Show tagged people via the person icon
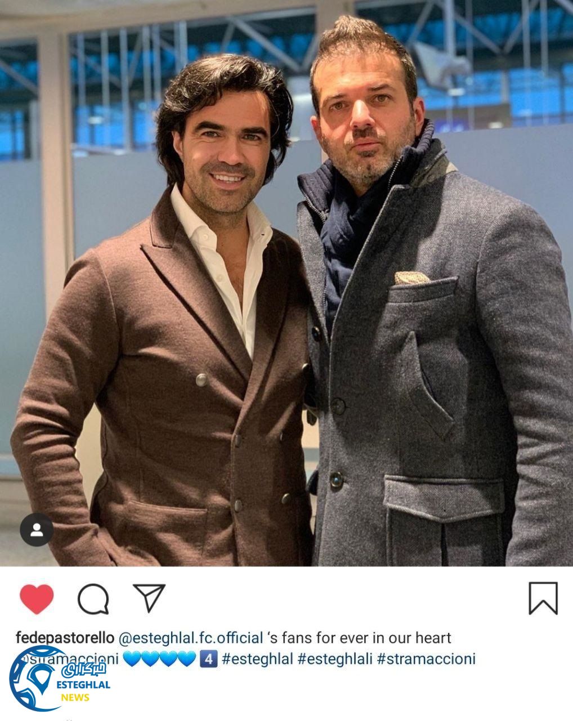The image size is (573, 728). pos(37,530)
